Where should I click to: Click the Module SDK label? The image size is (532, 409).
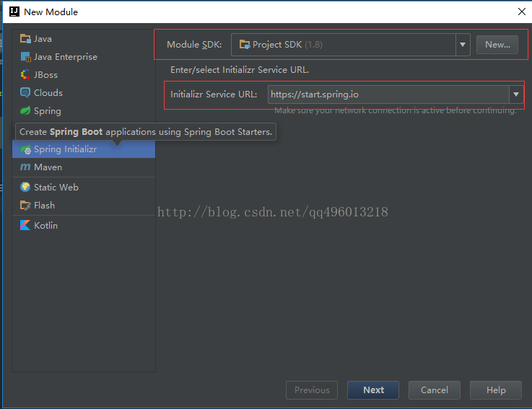coord(194,45)
